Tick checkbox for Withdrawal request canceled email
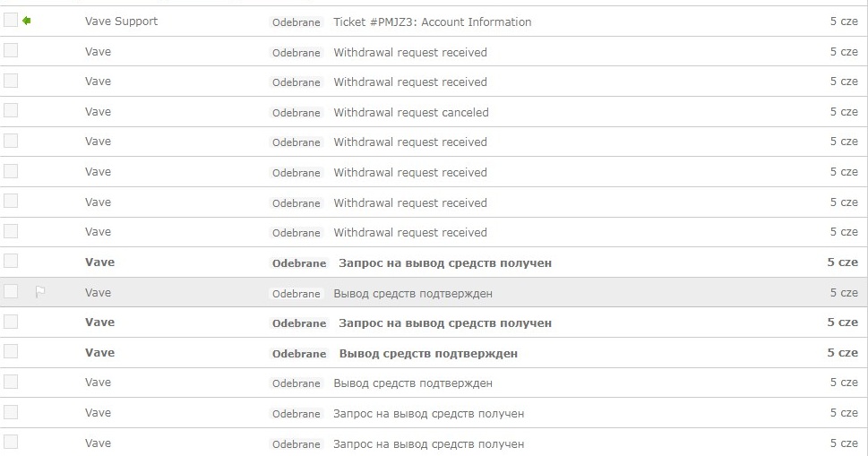The height and width of the screenshot is (456, 868). [x=11, y=111]
